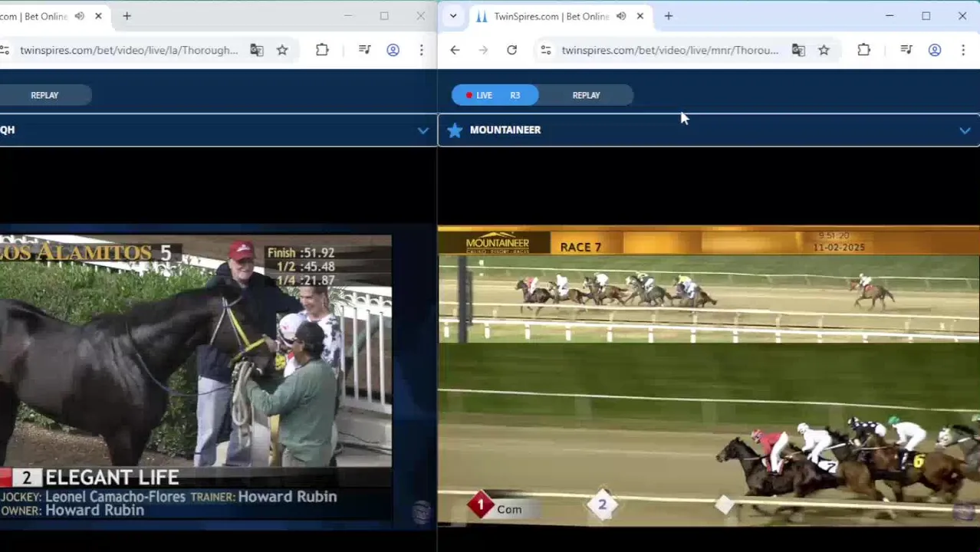Screen dimensions: 980x552
Task: Open a new tab in the right window
Action: tap(669, 16)
